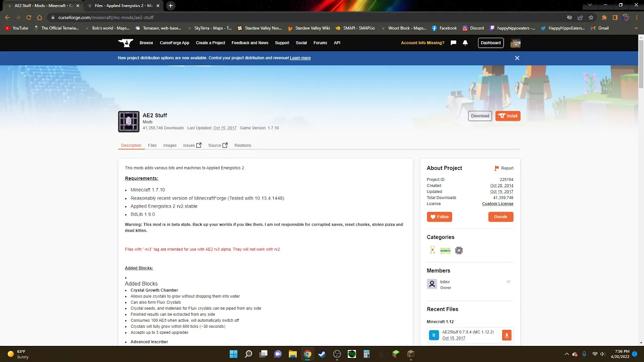Open the Files tab
The image size is (644, 362).
point(152,145)
